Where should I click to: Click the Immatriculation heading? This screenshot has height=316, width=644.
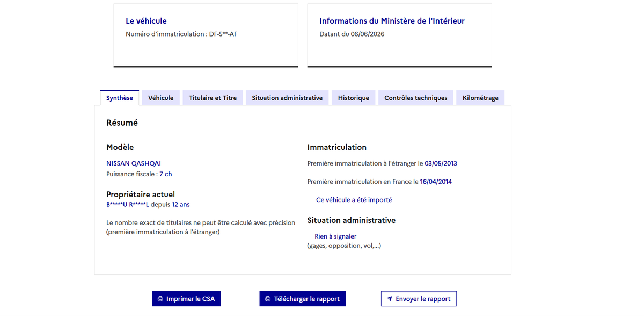point(337,147)
